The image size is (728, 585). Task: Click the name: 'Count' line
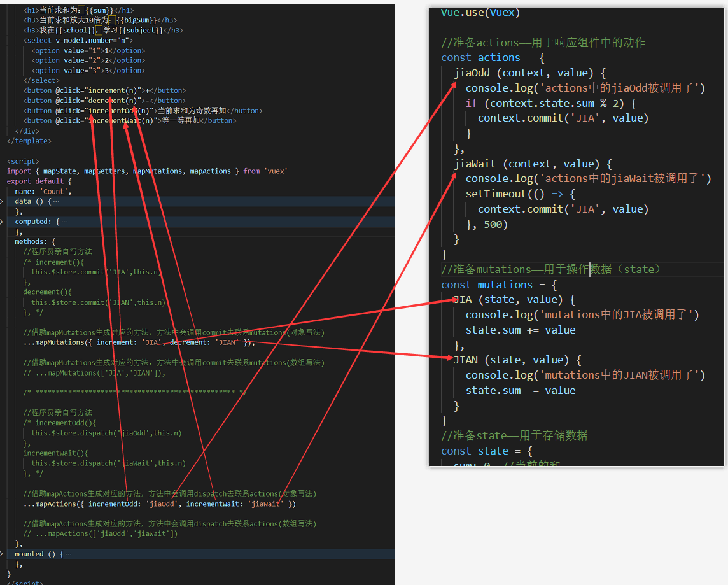43,191
